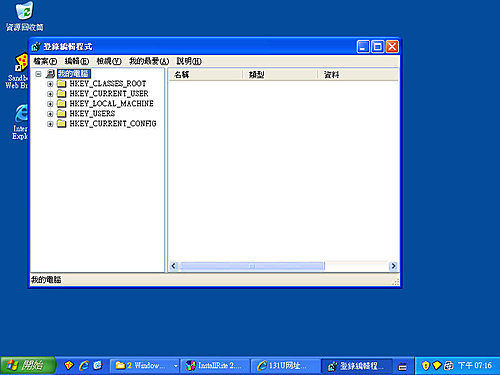Collapse the My Computer root node
The width and height of the screenshot is (500, 375).
(38, 74)
